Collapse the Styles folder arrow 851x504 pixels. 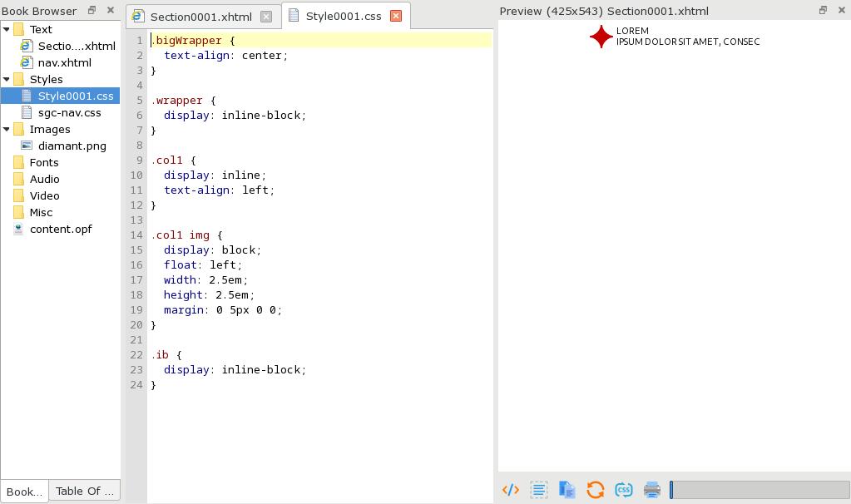(7, 79)
